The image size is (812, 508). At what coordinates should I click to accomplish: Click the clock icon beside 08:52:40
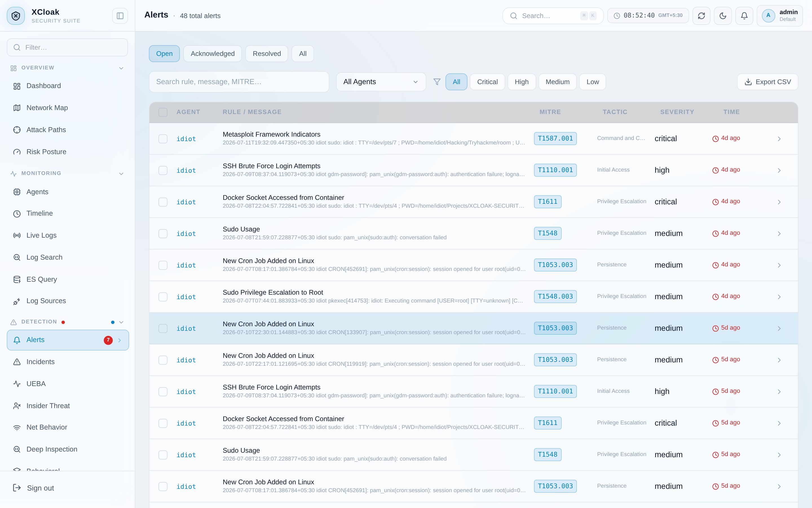pyautogui.click(x=617, y=16)
